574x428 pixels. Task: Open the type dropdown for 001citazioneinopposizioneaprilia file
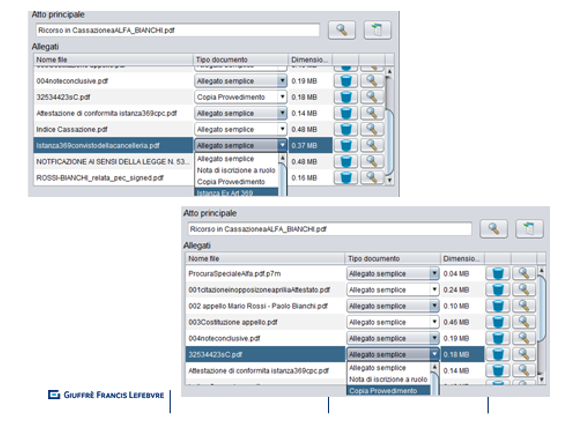point(434,290)
